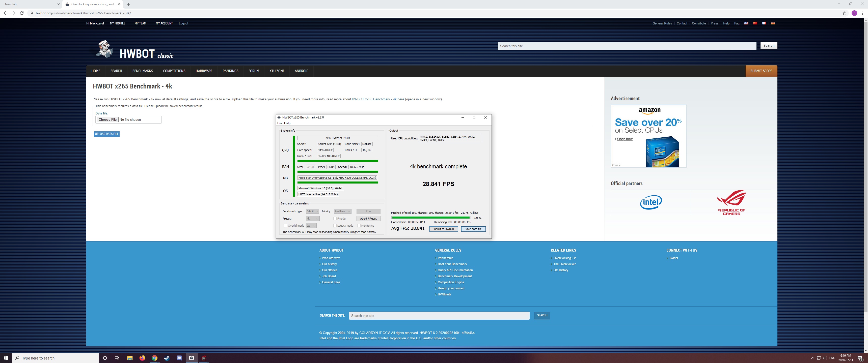
Task: Switch site language to US English flag
Action: tap(746, 23)
